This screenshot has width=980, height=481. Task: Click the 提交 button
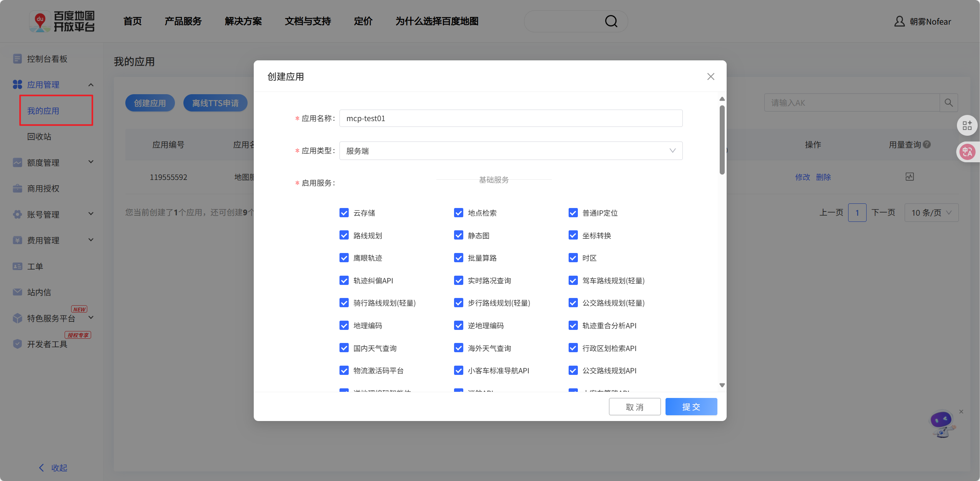point(691,407)
